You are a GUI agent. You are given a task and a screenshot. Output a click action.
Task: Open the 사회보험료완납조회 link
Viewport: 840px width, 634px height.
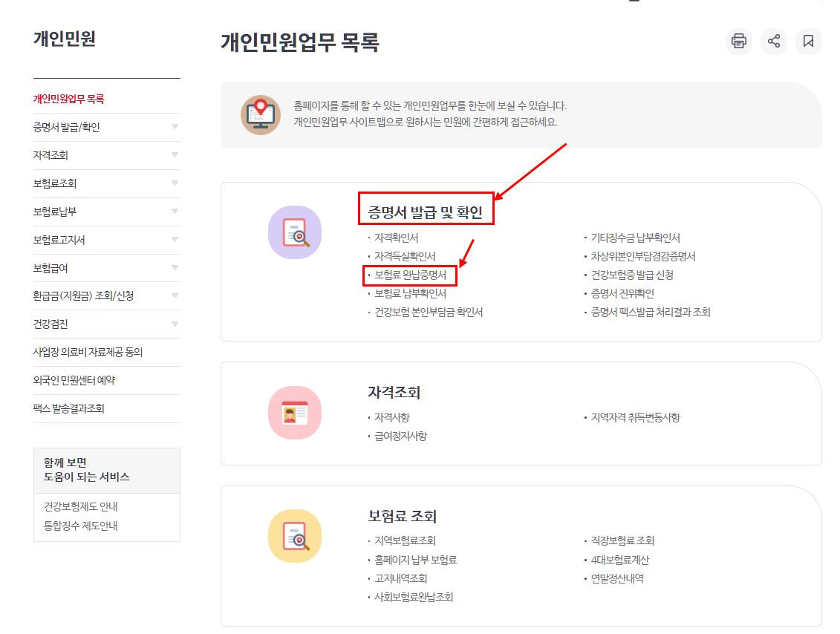[x=414, y=597]
